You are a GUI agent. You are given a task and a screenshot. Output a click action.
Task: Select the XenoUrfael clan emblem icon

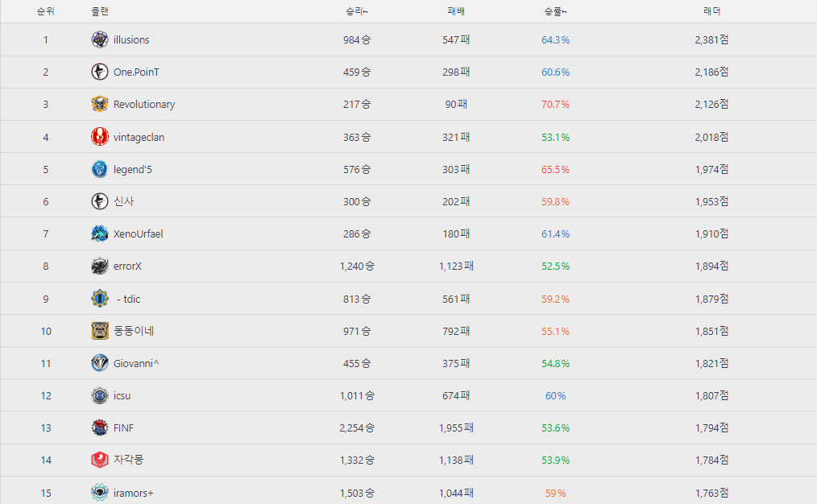tap(100, 233)
